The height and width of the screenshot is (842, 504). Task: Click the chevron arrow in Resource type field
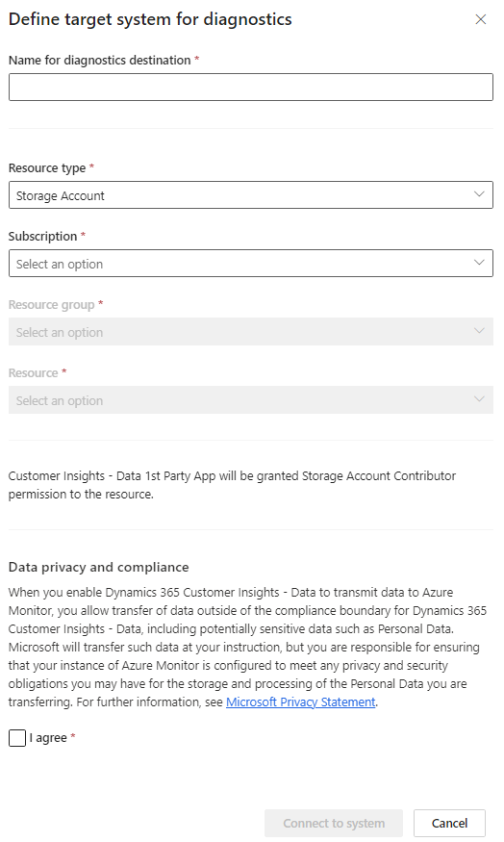tap(479, 194)
